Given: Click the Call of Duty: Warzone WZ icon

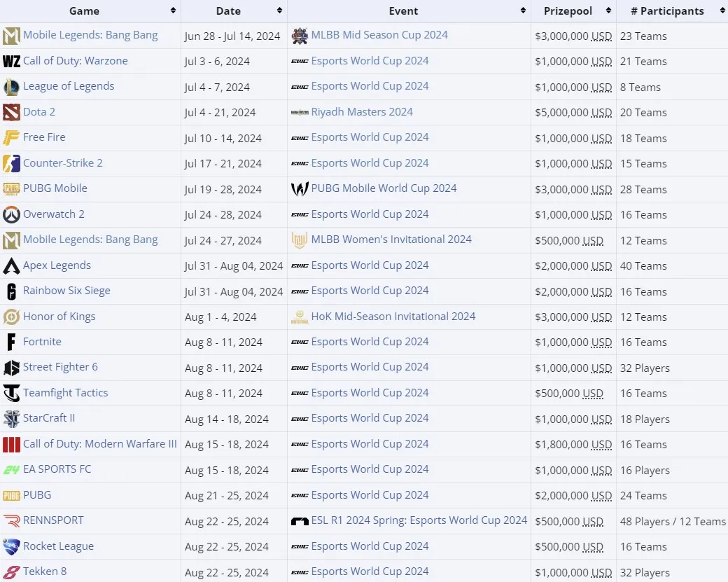Looking at the screenshot, I should click(11, 62).
